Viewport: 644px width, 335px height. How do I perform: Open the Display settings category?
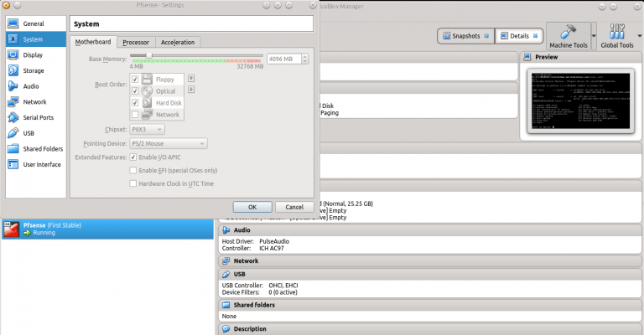coord(36,55)
